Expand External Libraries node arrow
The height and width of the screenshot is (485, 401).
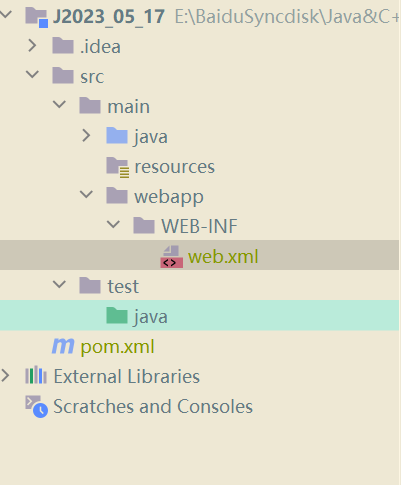click(x=5, y=376)
